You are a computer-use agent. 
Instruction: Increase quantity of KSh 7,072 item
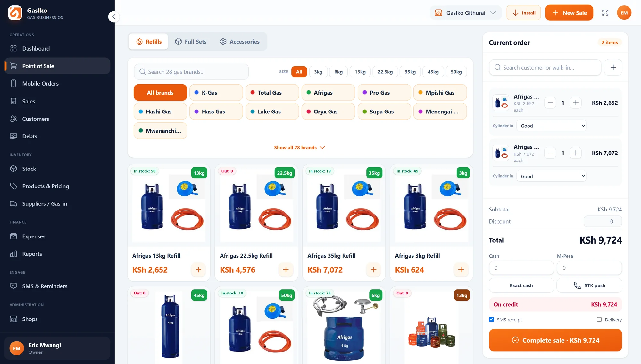coord(576,153)
